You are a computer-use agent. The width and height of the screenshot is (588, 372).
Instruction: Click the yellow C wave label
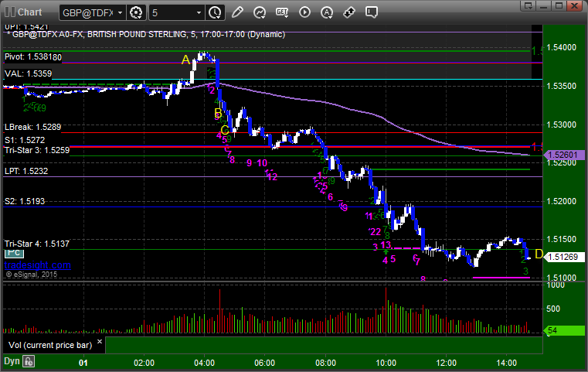(225, 130)
